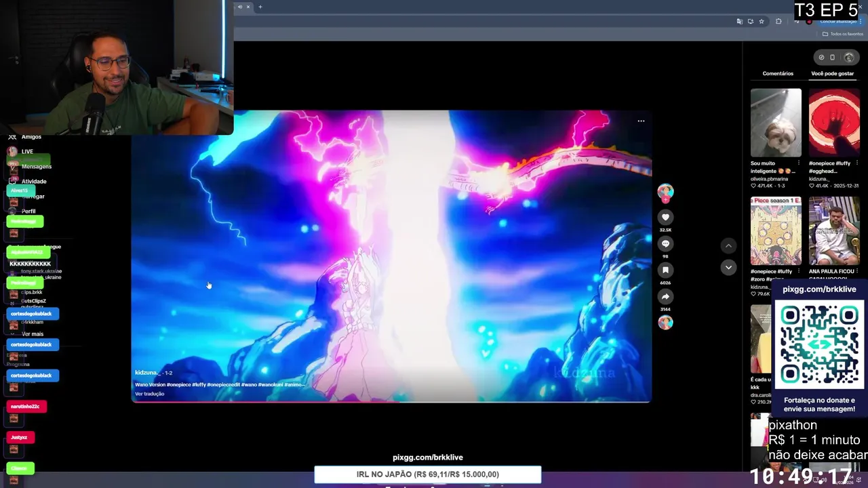Switch to the Comentários tab
Screen dimensions: 868x488
click(778, 73)
